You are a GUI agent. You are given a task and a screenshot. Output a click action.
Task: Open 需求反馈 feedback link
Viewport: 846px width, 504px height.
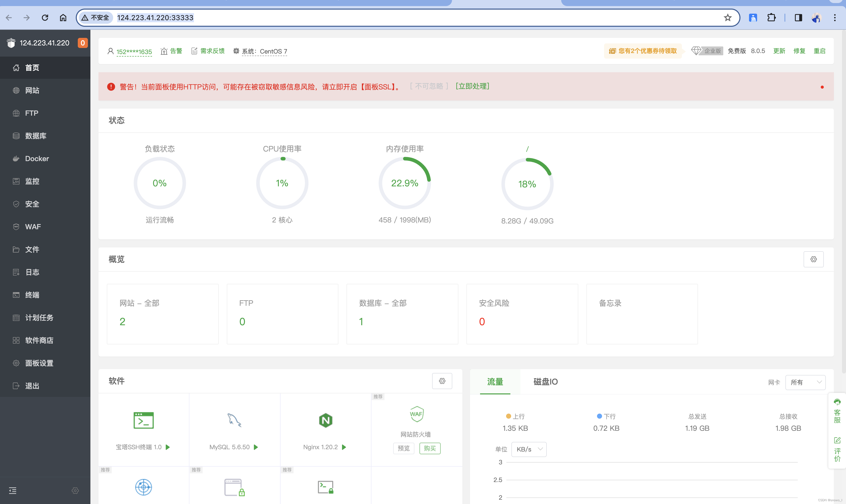pos(208,51)
